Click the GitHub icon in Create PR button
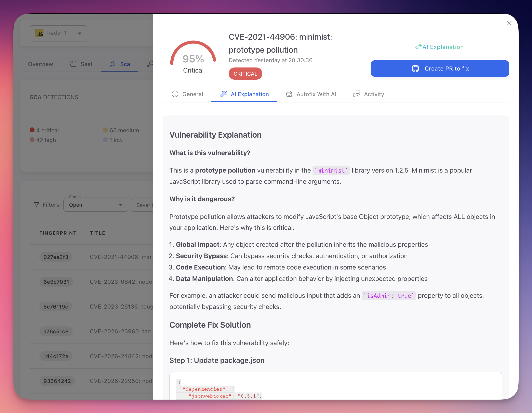 (415, 68)
